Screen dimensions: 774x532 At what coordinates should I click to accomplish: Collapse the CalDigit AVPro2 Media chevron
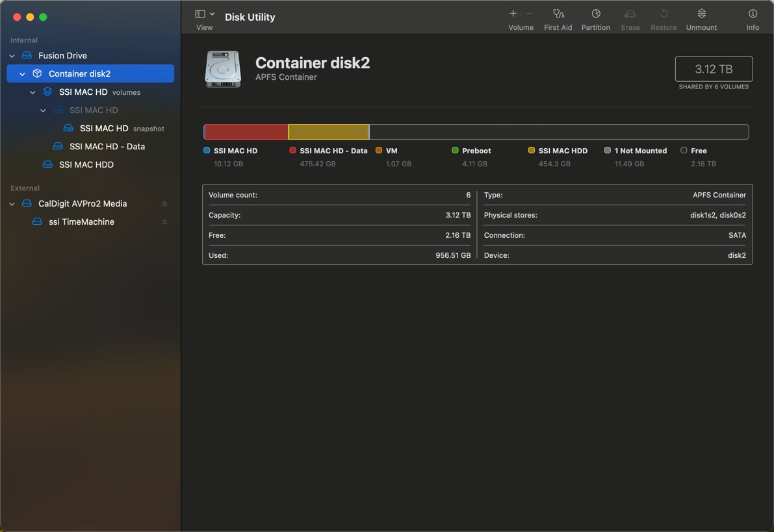(x=12, y=204)
